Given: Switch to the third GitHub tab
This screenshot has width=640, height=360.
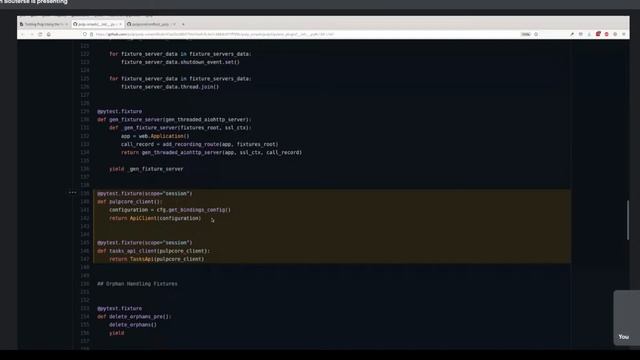Looking at the screenshot, I should tap(151, 24).
